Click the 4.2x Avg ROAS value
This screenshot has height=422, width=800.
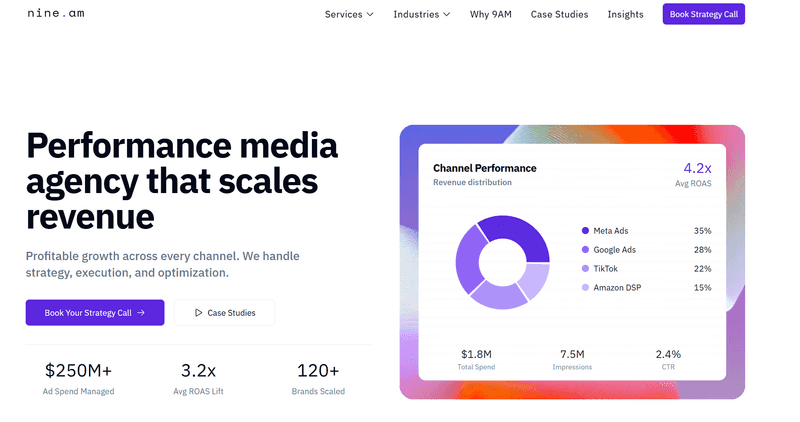point(696,168)
